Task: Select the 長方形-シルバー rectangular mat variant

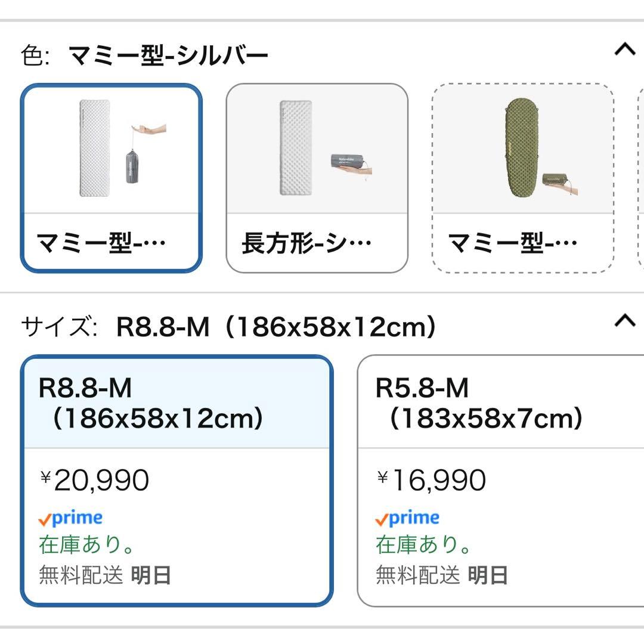Action: (317, 176)
